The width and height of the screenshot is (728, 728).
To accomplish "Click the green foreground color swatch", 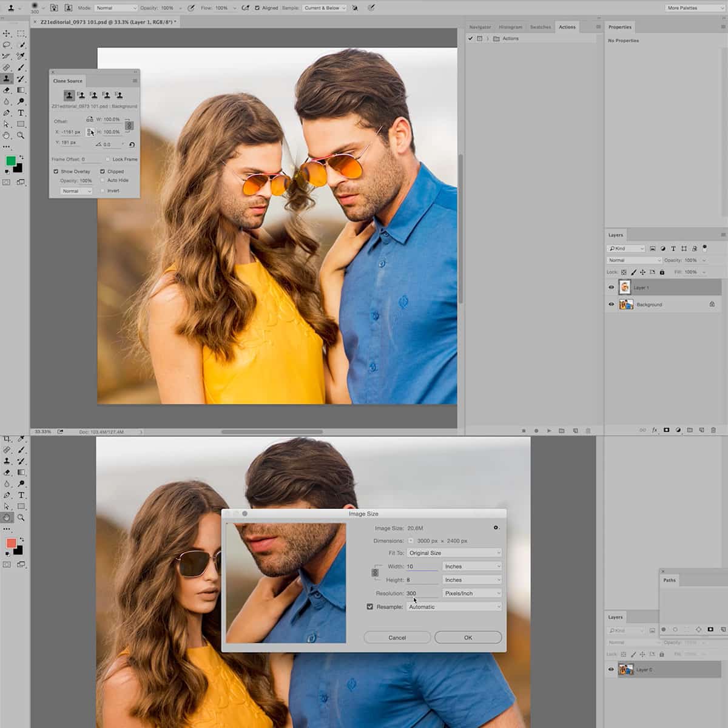I will tap(11, 161).
